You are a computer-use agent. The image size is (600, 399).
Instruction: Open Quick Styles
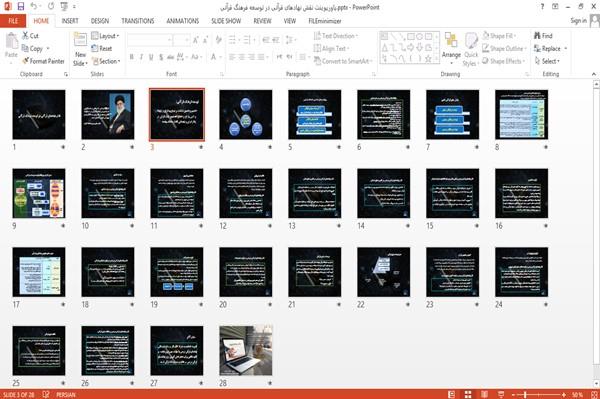[x=471, y=49]
